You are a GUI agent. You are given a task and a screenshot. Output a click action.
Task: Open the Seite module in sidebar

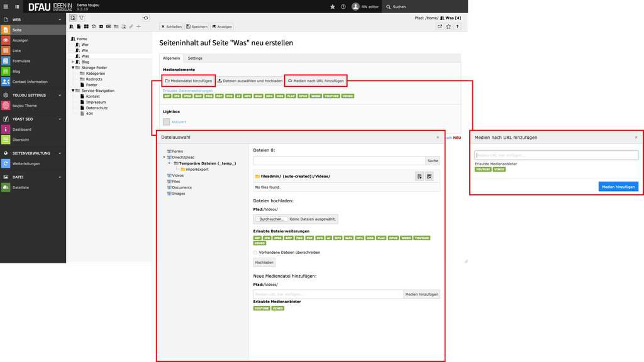coord(17,30)
